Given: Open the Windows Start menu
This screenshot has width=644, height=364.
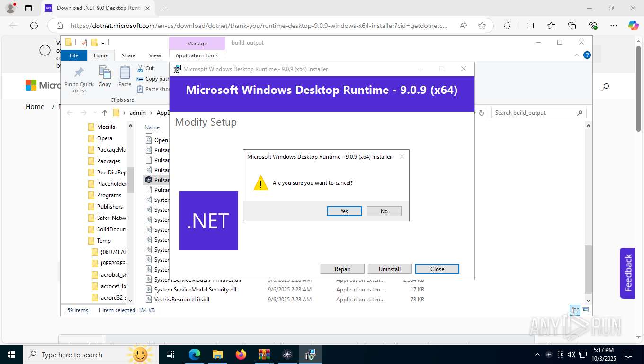Looking at the screenshot, I should (x=11, y=355).
